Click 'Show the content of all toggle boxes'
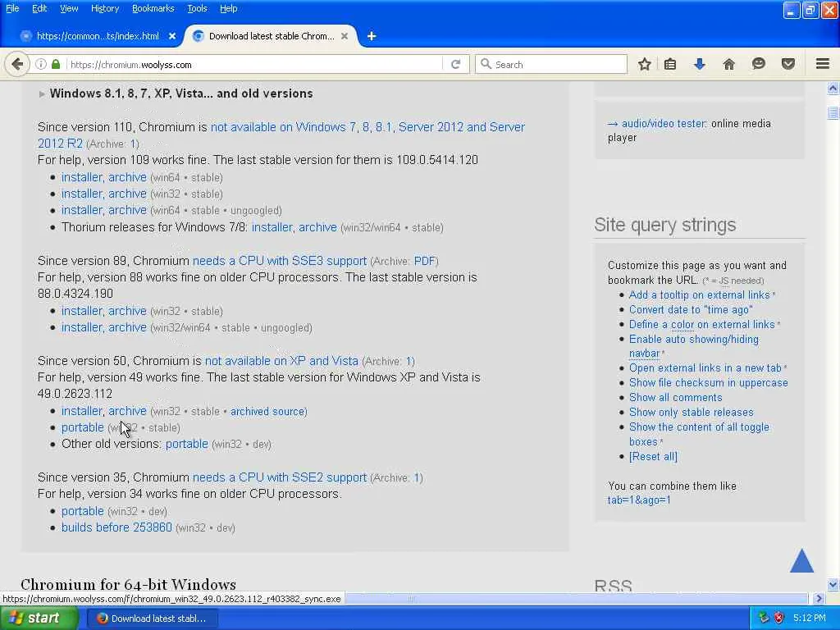 click(x=699, y=435)
